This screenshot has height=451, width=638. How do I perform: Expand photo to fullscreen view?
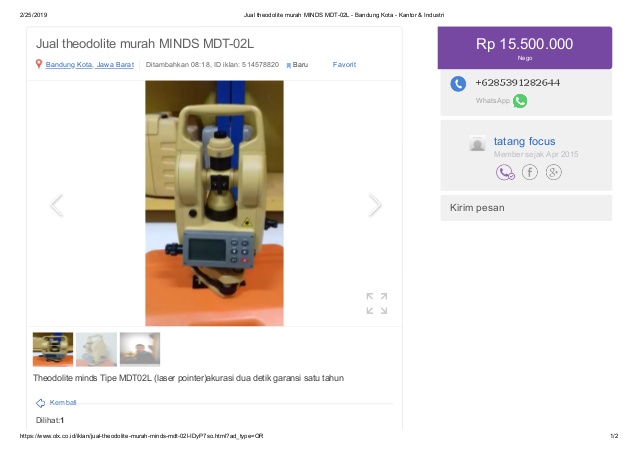click(376, 304)
